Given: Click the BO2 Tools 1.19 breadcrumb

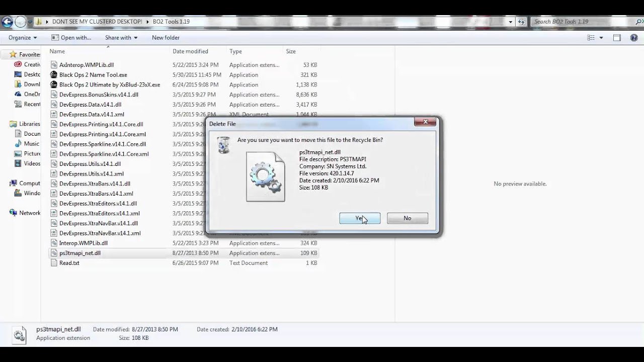Looking at the screenshot, I should click(172, 22).
